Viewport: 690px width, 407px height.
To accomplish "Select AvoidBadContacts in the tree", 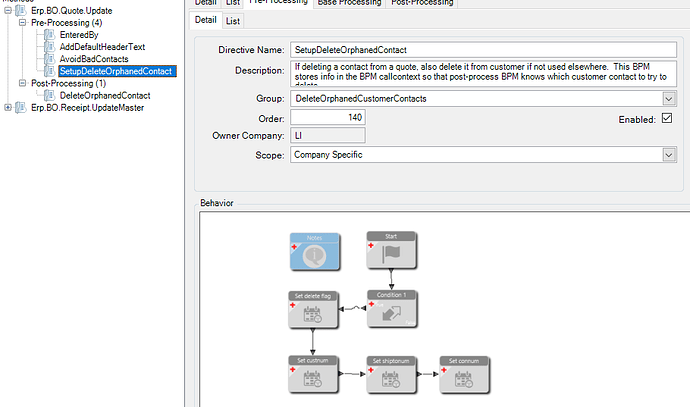I will click(x=94, y=59).
